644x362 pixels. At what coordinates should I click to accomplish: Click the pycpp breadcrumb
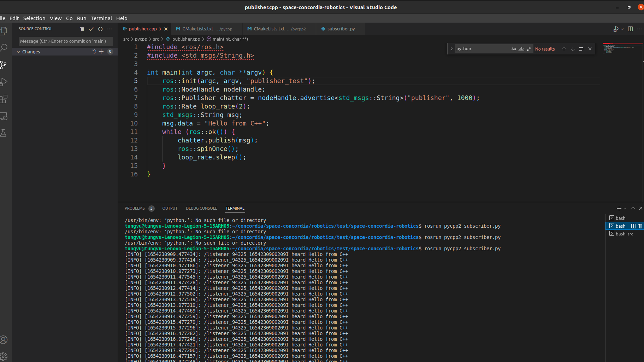141,39
